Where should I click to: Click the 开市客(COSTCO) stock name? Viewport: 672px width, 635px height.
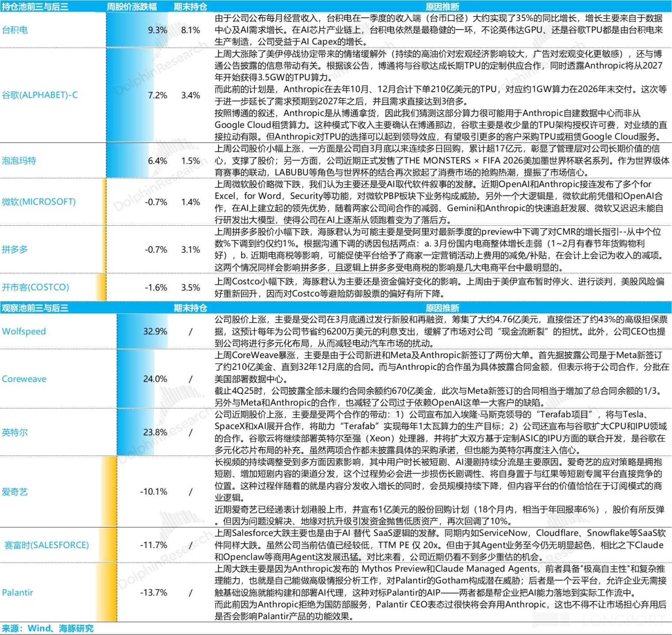pyautogui.click(x=35, y=288)
